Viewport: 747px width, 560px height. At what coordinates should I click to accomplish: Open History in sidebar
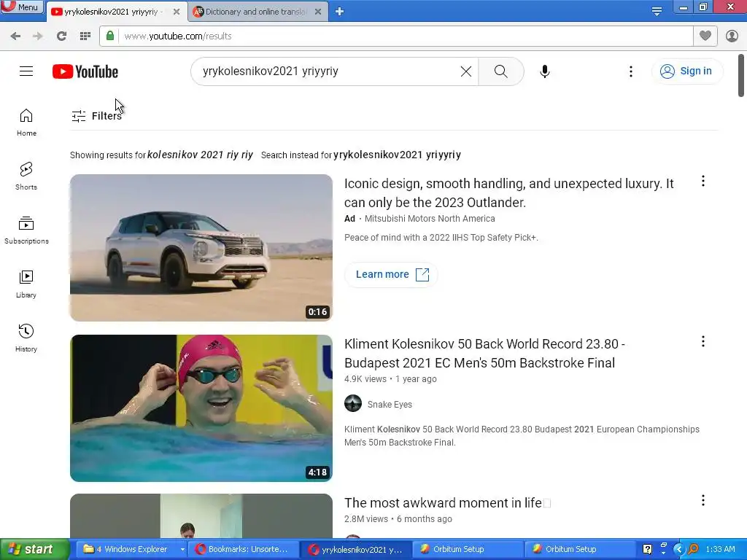coord(26,338)
